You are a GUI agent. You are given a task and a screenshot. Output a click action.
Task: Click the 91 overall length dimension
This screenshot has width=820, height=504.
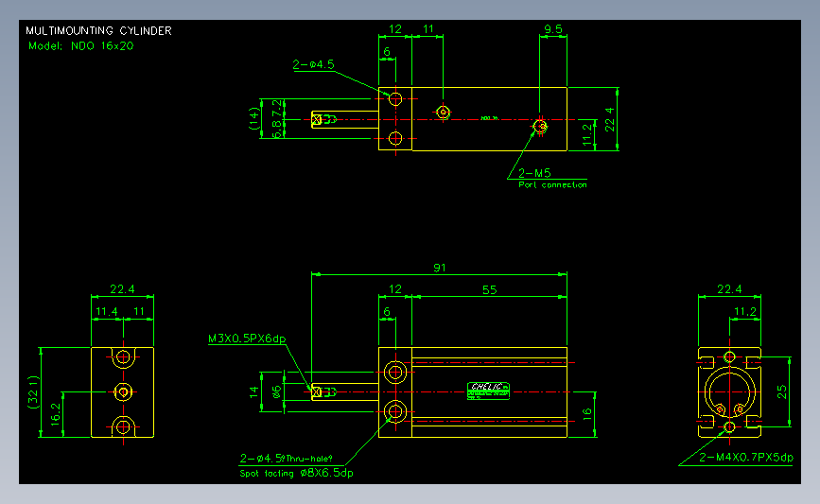click(x=439, y=269)
